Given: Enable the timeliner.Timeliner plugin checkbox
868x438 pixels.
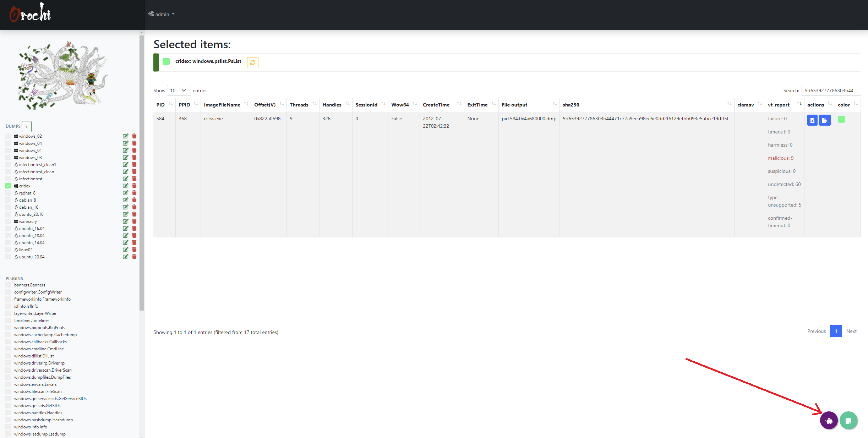Looking at the screenshot, I should coord(8,321).
